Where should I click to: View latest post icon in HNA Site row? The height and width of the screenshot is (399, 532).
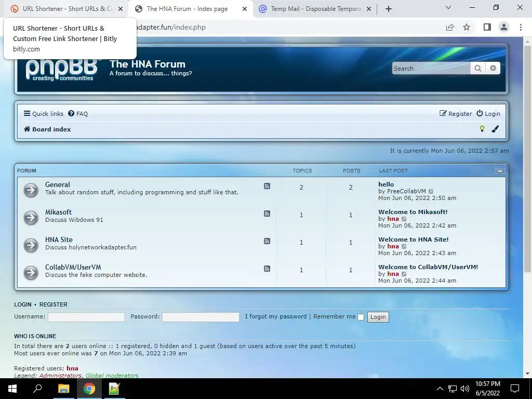[404, 246]
